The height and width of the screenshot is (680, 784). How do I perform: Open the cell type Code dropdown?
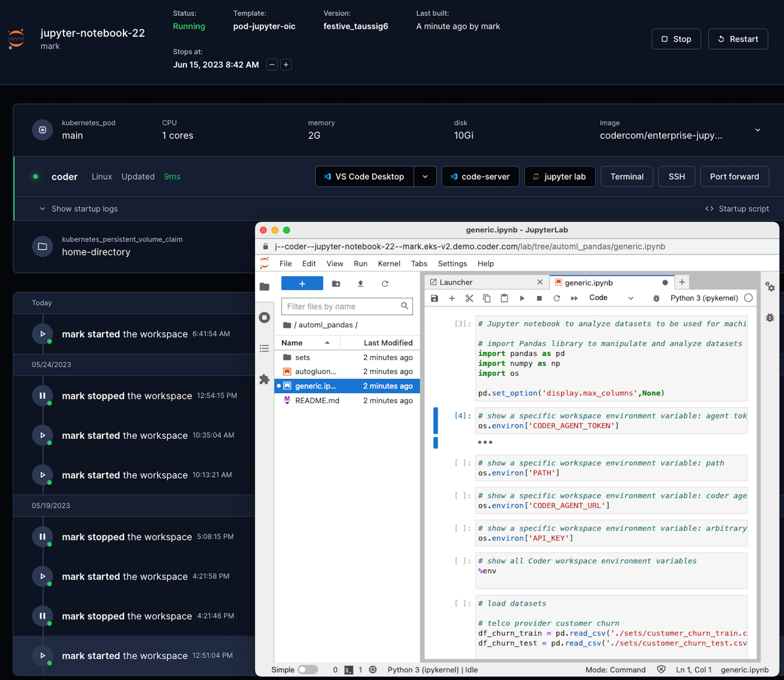click(611, 298)
